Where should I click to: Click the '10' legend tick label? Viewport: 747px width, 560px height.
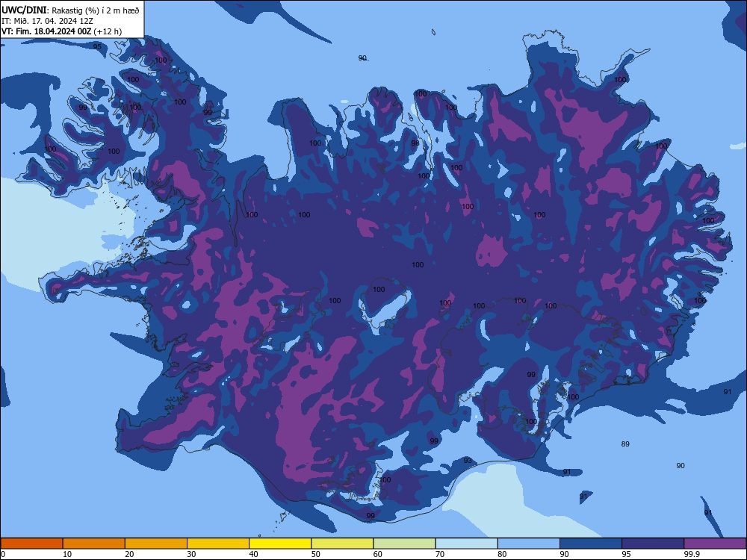click(67, 554)
